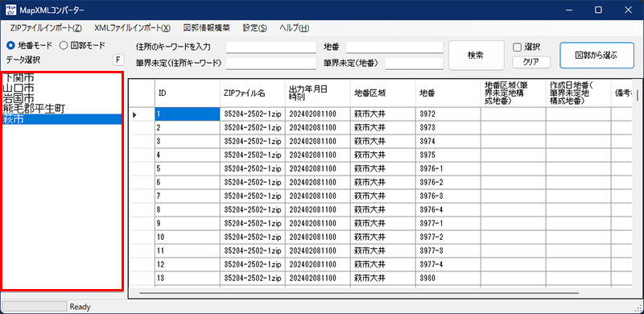
Task: Click the vertical scrollbar at table's right edge
Action: [638, 95]
